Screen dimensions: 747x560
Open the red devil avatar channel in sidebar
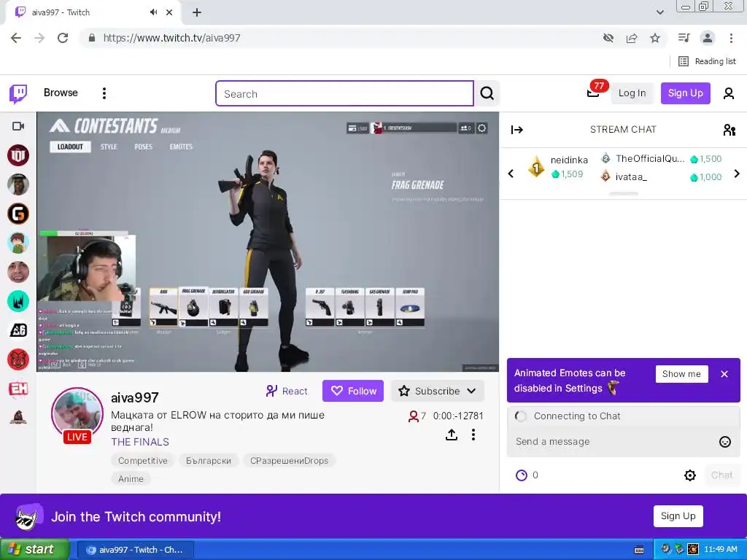(18, 360)
